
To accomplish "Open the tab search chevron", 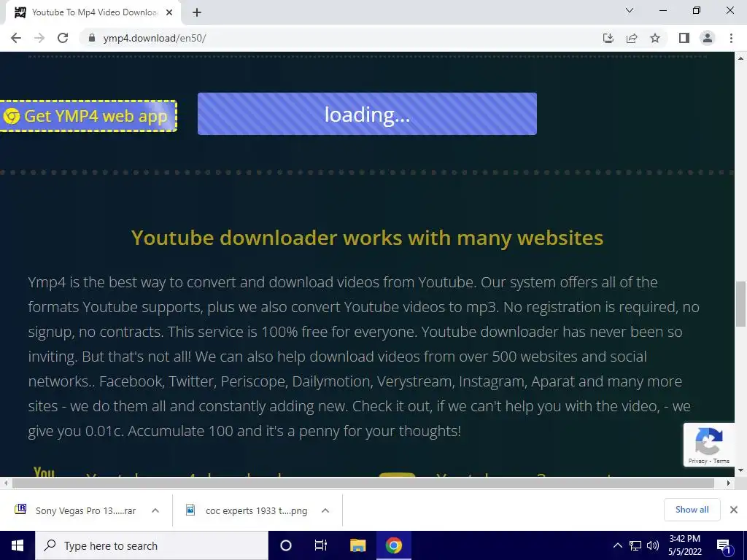I will click(x=630, y=10).
